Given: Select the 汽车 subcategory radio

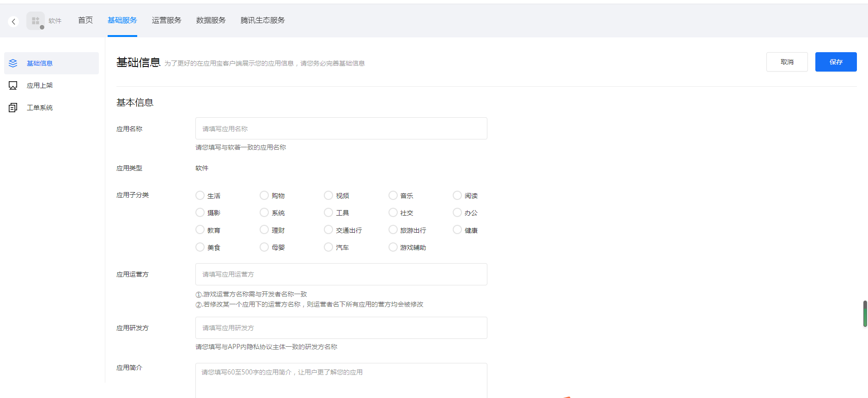Looking at the screenshot, I should 328,247.
